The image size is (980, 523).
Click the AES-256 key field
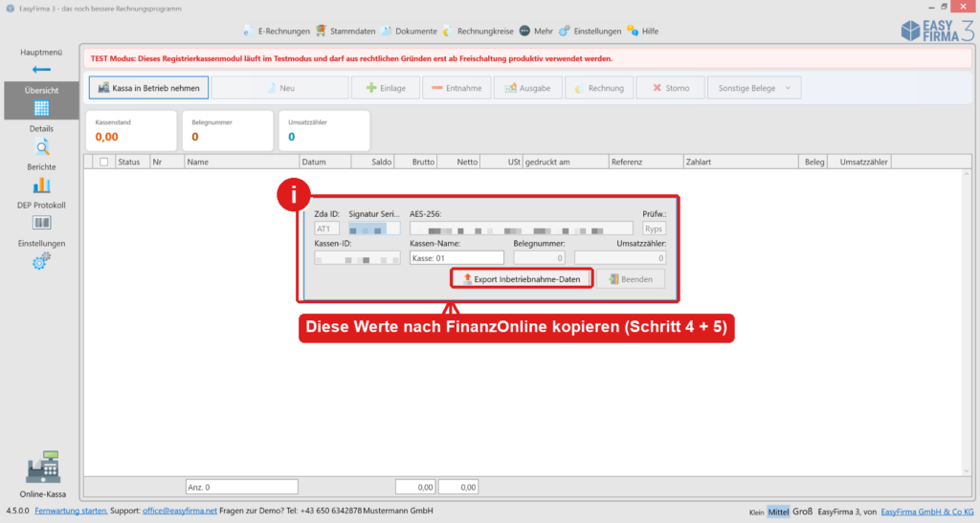(522, 229)
